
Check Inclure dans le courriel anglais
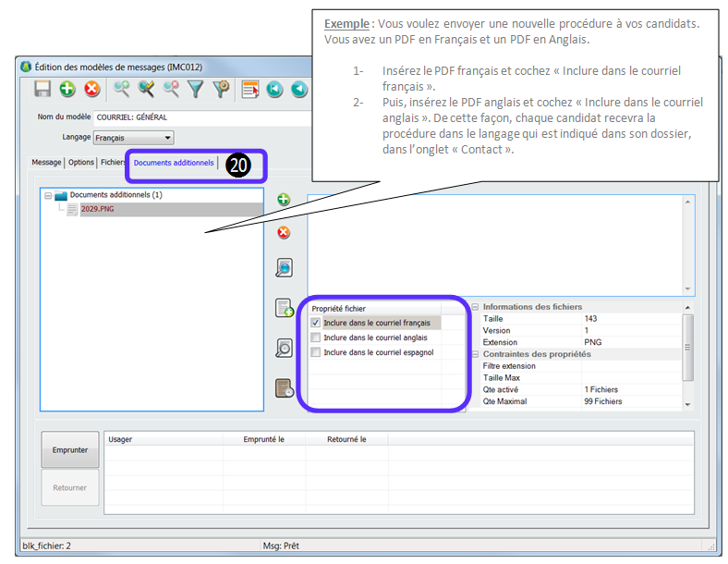316,337
